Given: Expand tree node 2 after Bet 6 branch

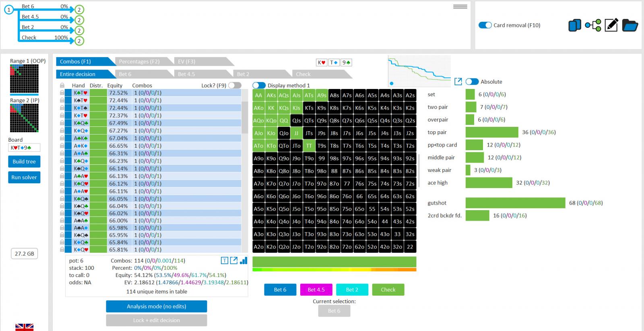Looking at the screenshot, I should 79,10.
